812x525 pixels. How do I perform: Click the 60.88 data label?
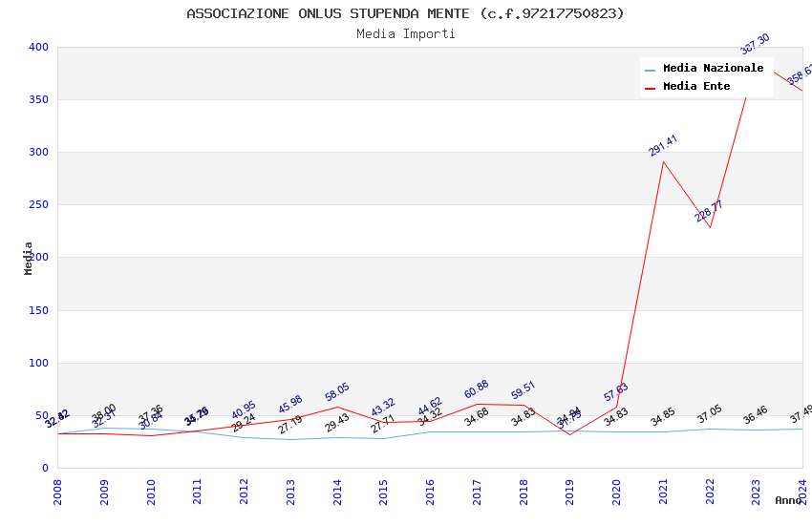477,388
